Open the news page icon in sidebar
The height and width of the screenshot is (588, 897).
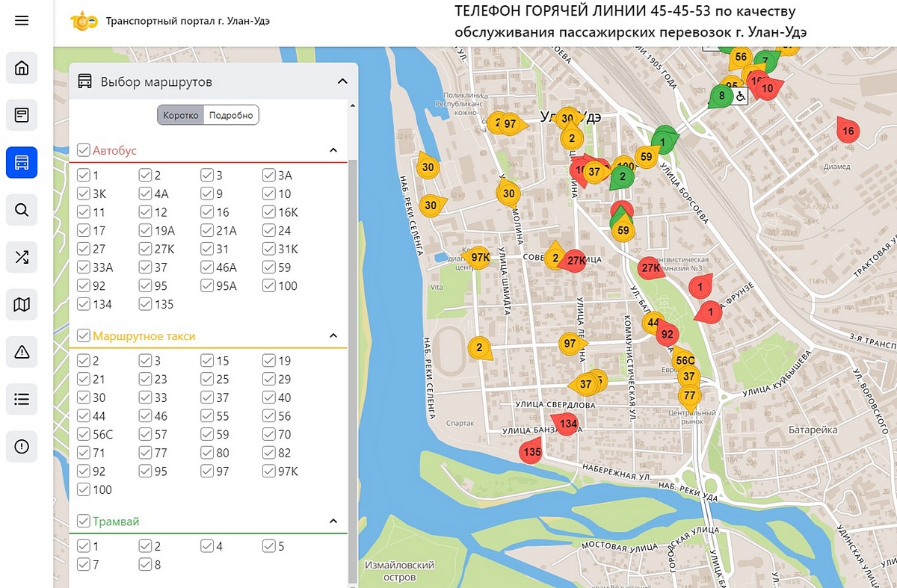(x=22, y=115)
